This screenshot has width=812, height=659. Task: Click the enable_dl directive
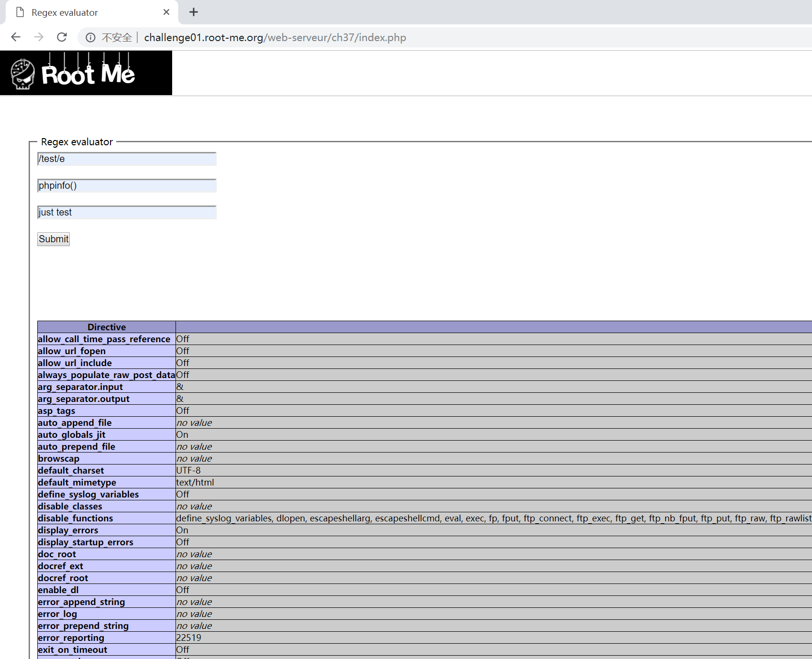[58, 590]
